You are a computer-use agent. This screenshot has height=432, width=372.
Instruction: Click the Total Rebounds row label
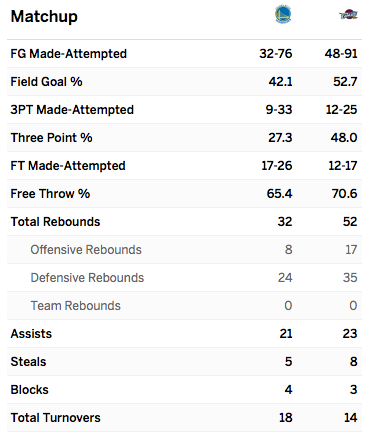coord(55,222)
